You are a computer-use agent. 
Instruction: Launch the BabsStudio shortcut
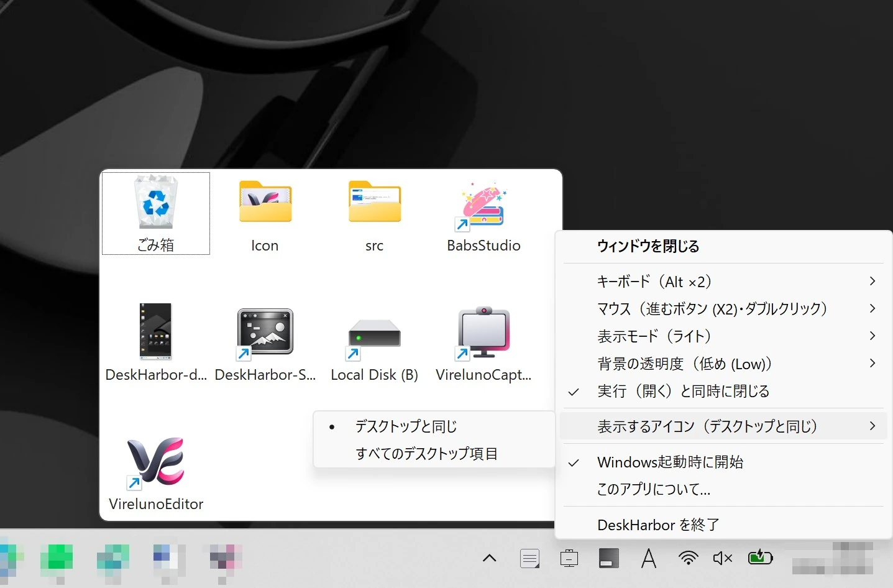[483, 206]
